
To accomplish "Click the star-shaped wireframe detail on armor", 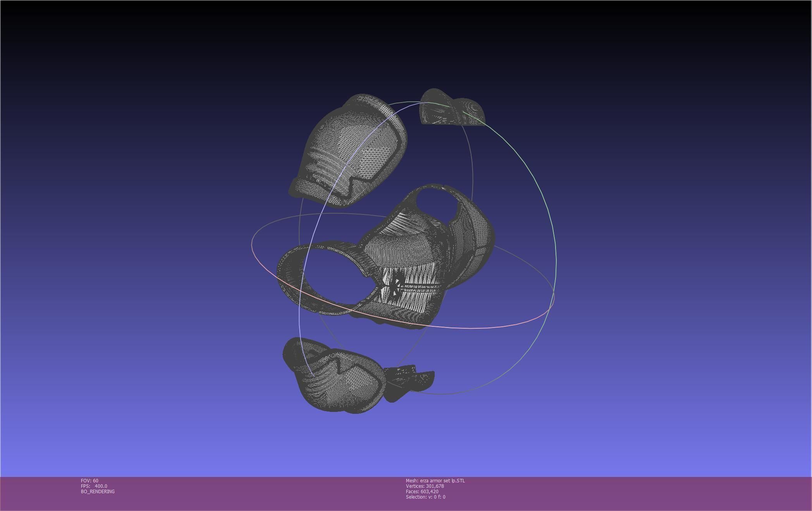I will (395, 286).
